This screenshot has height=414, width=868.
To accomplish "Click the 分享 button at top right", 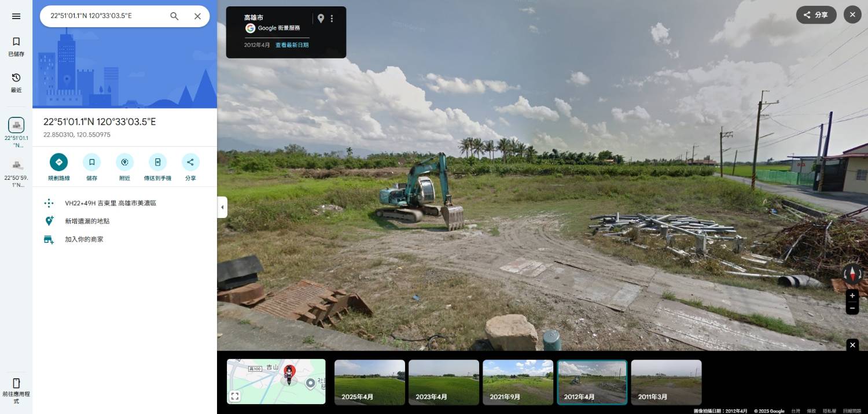I will click(x=816, y=15).
